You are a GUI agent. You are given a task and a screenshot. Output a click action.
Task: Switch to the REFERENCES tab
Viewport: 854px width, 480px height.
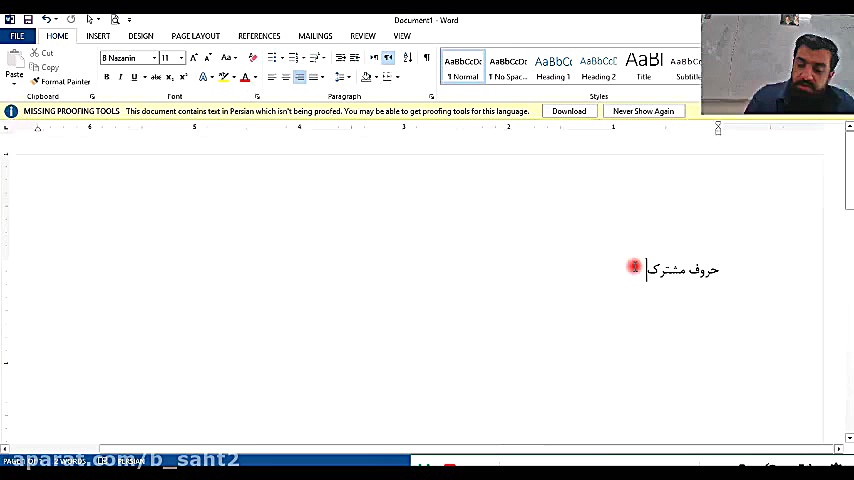[259, 36]
